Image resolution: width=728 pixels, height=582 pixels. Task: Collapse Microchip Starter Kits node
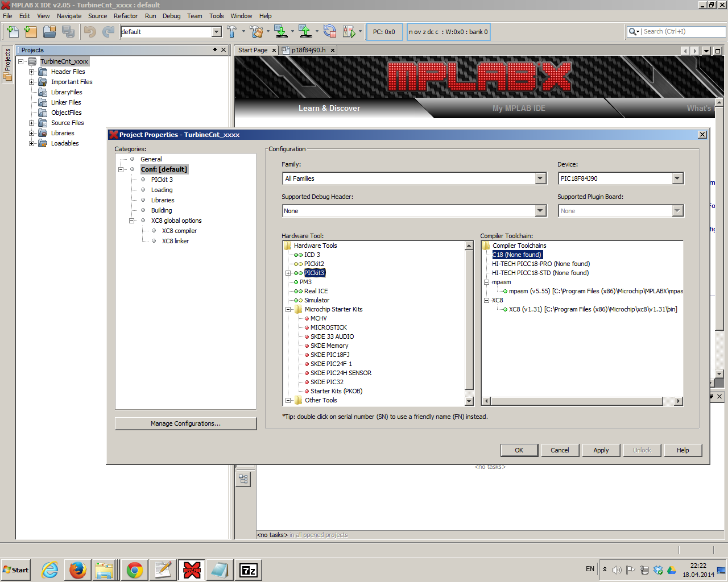coord(288,309)
